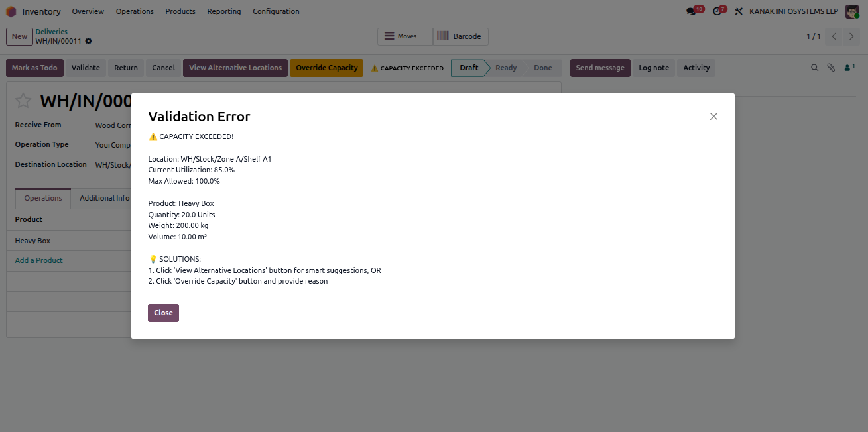
Task: Click the Override Capacity button
Action: (x=327, y=68)
